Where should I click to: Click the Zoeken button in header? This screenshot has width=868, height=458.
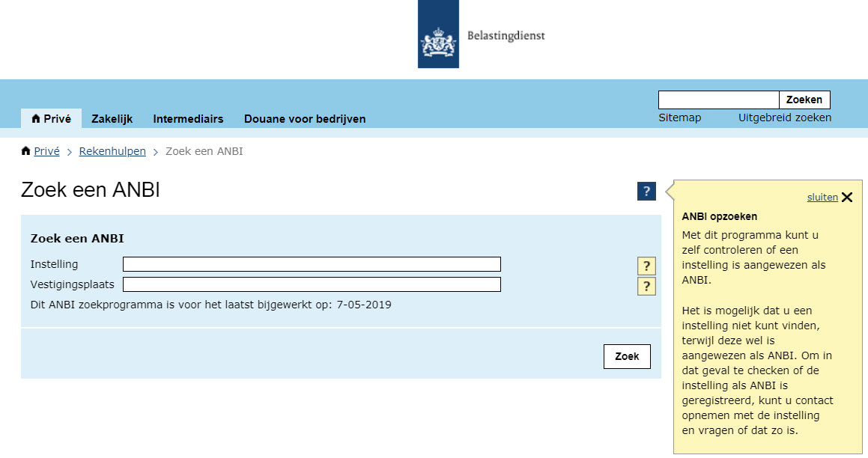(x=804, y=100)
